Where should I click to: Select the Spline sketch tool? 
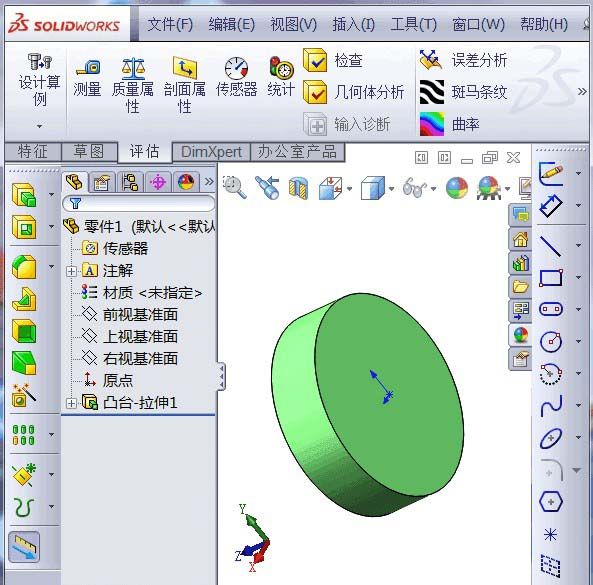pyautogui.click(x=551, y=405)
